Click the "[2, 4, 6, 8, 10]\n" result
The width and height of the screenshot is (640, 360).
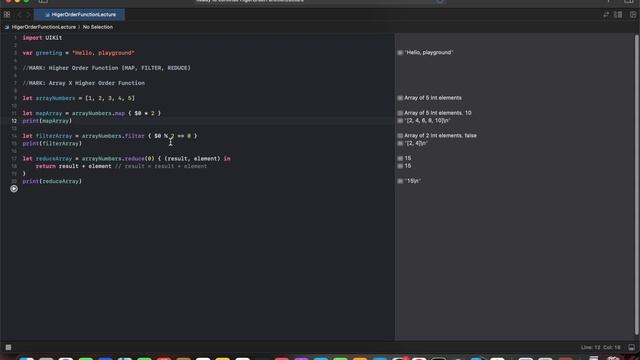427,121
